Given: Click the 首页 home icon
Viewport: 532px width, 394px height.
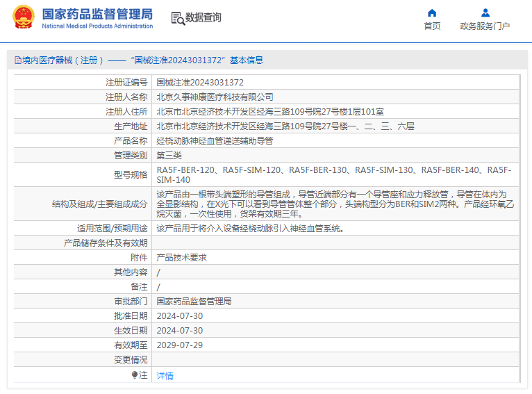Looking at the screenshot, I should [432, 13].
